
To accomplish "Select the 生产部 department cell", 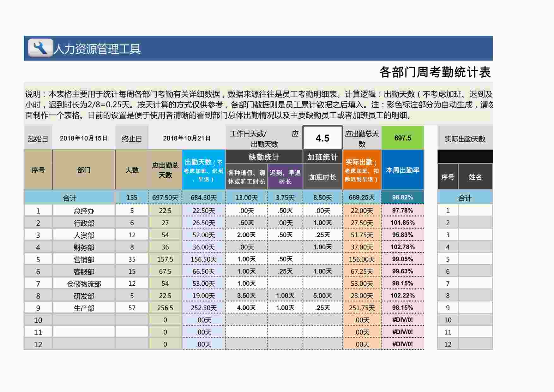I will tap(84, 308).
